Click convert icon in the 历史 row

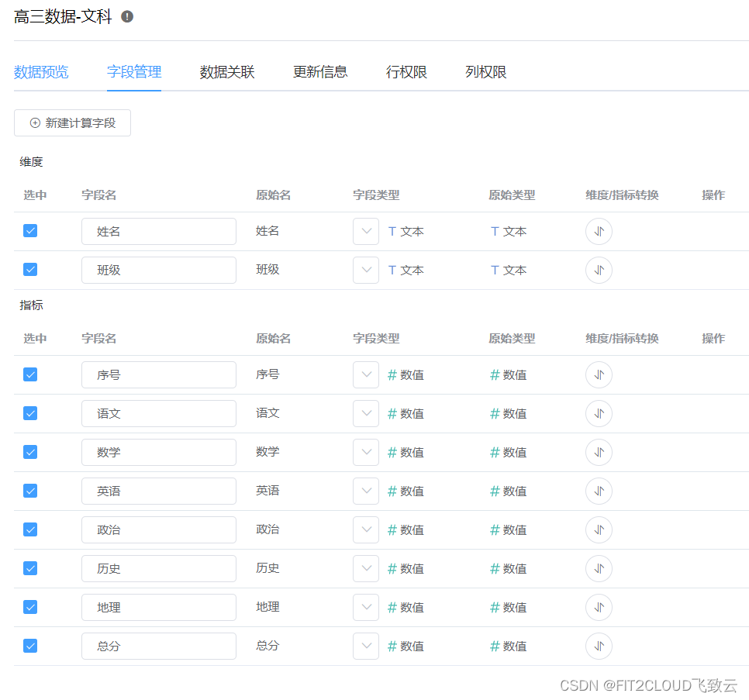pos(599,568)
